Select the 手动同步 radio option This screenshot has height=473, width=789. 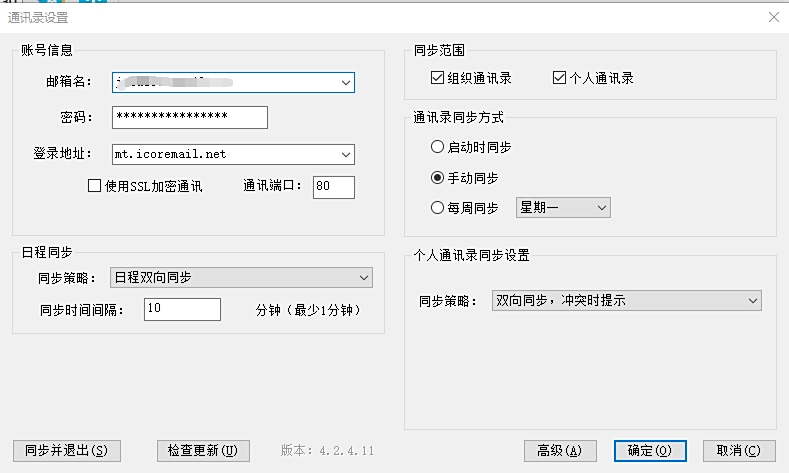437,178
